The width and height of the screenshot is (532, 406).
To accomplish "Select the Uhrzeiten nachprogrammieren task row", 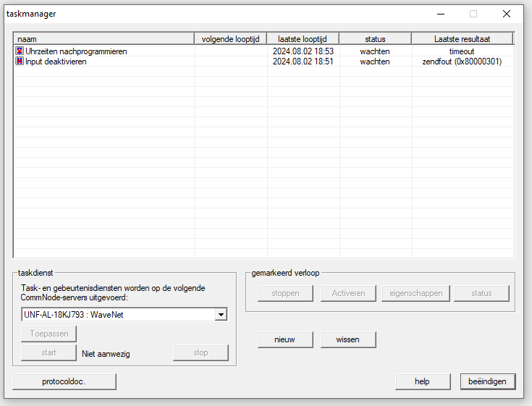I will [76, 51].
